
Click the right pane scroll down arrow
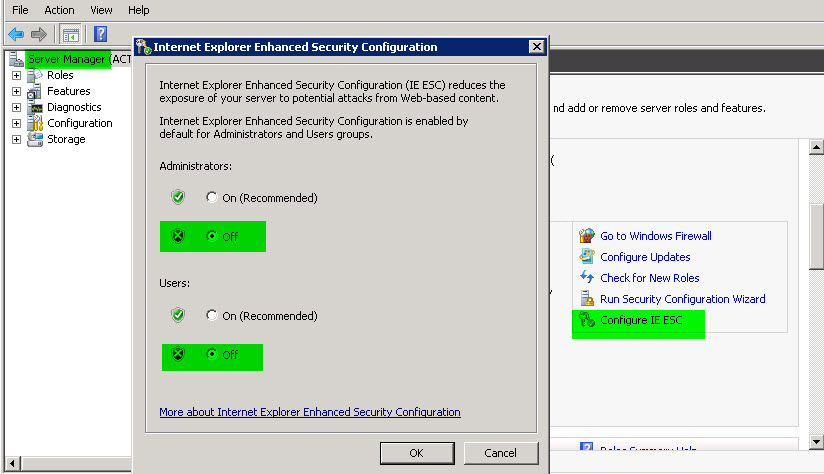[816, 442]
